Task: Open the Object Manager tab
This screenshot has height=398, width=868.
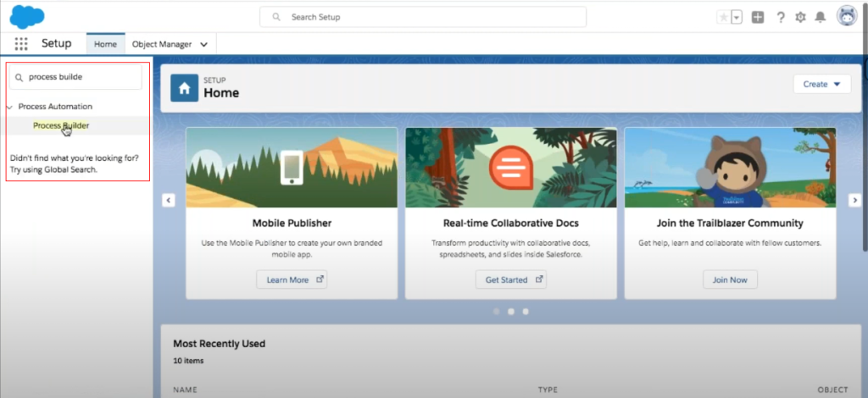Action: pos(162,44)
